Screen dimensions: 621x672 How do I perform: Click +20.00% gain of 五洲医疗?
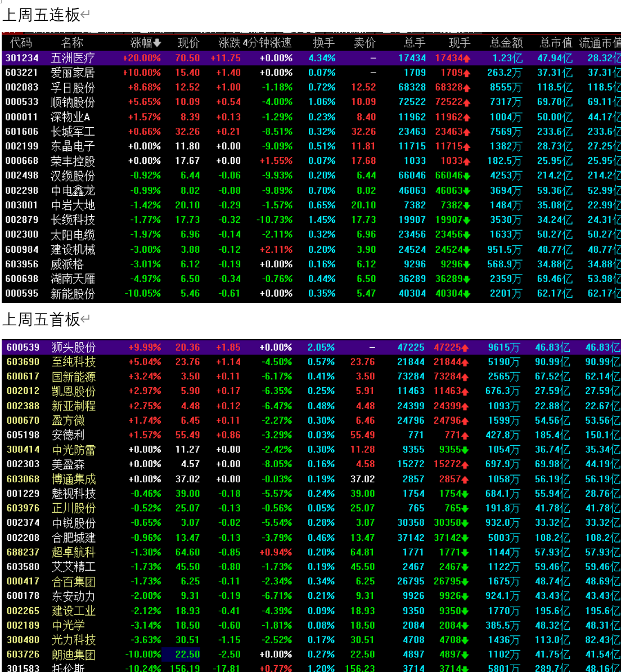(142, 58)
